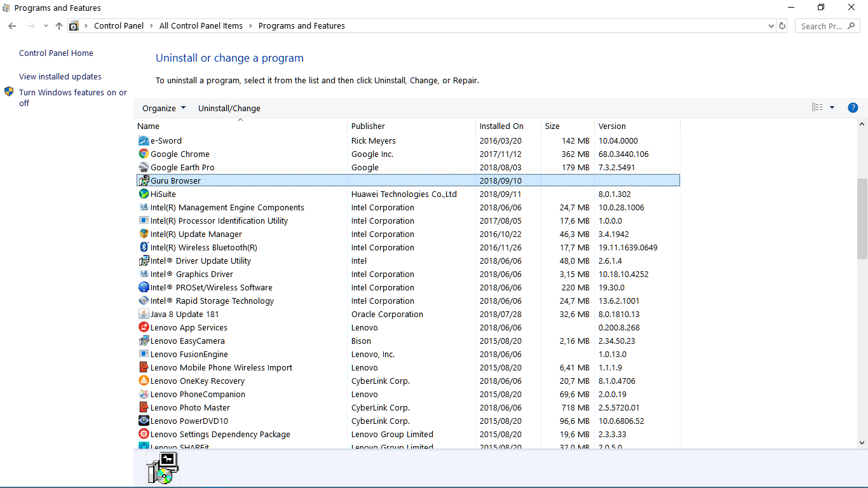
Task: Expand the chevron after Control Panel breadcrumb
Action: 151,26
